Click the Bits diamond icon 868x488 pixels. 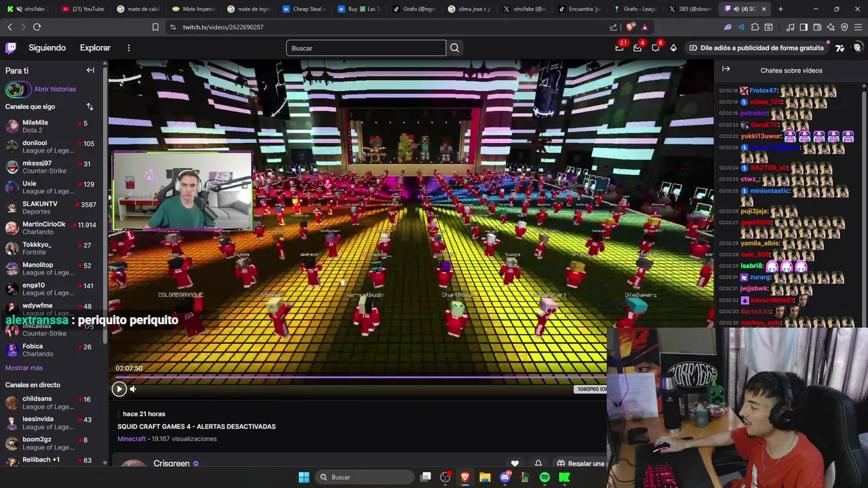pyautogui.click(x=673, y=47)
